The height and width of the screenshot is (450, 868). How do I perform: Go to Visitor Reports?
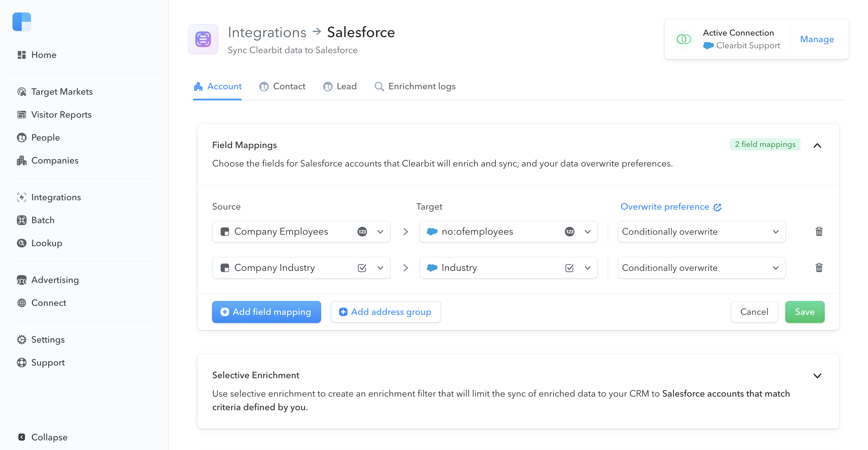(54, 115)
